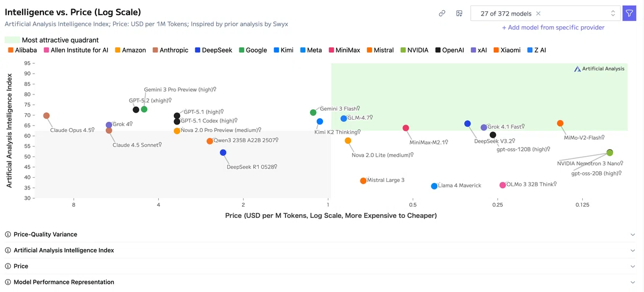Expand the Price-Quality Variance section
The image size is (644, 292).
tap(633, 235)
